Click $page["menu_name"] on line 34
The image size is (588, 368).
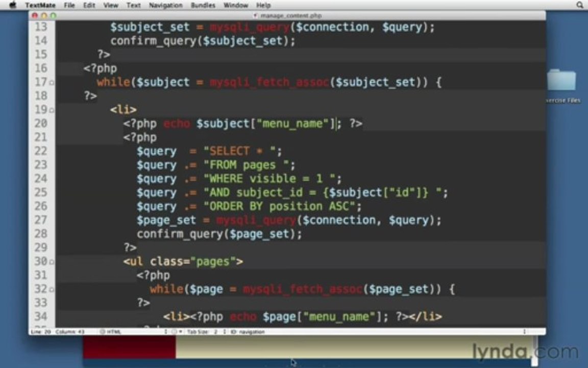point(323,317)
